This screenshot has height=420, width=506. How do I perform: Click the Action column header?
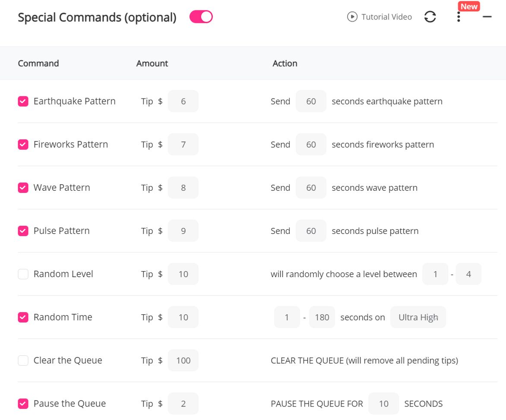point(285,63)
